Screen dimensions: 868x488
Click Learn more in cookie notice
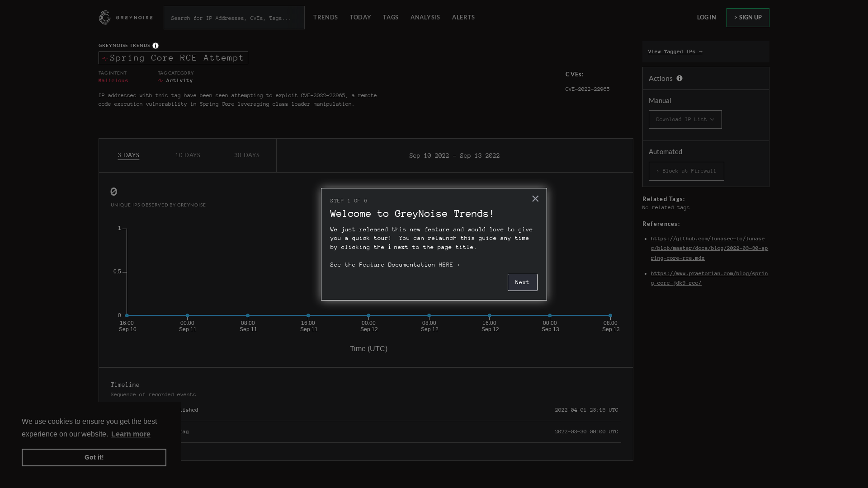pos(131,434)
